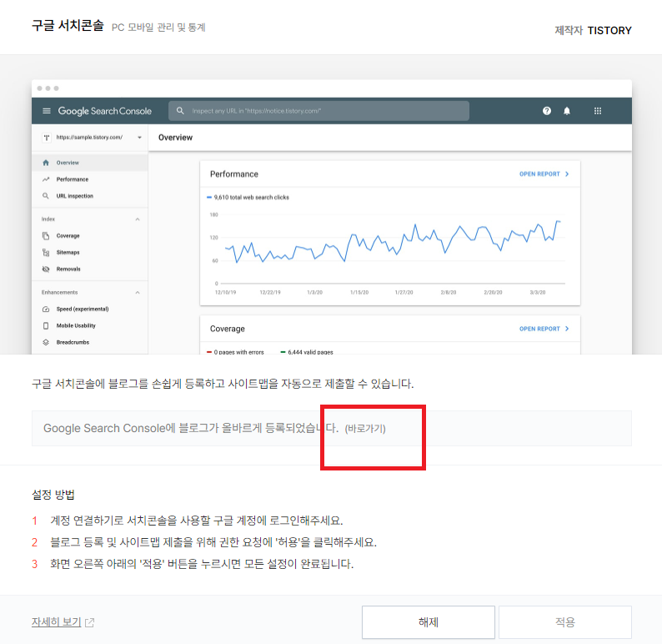The height and width of the screenshot is (644, 662).
Task: Click the '9,610 total web search clicks' legend
Action: click(248, 197)
